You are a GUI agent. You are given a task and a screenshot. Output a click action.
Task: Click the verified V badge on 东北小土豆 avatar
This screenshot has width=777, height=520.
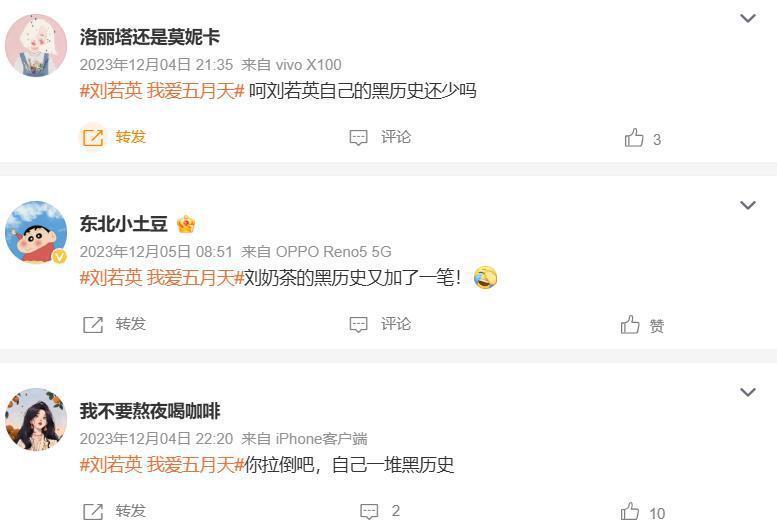(59, 256)
